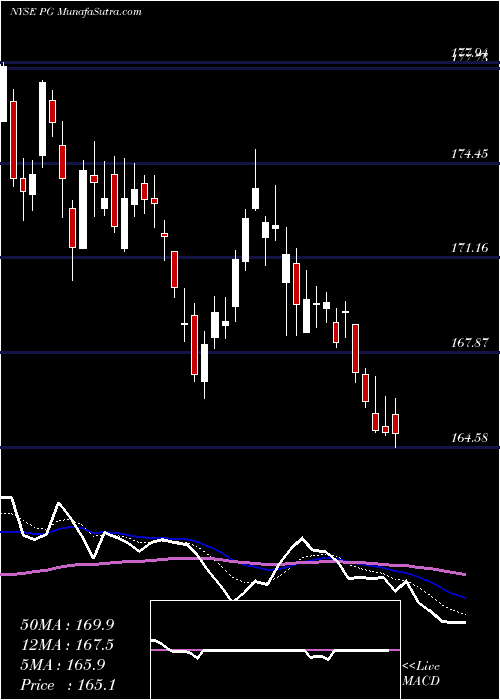Viewport: 500px width, 700px height.
Task: Select the 174.45 price level label
Action: click(x=470, y=154)
